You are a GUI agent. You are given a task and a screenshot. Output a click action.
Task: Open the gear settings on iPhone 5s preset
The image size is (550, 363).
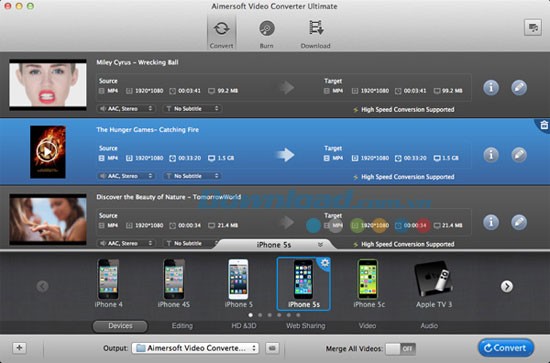pyautogui.click(x=325, y=263)
